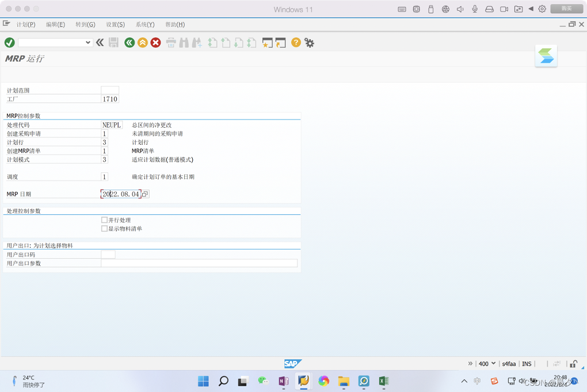Open the 帮助(H) menu

click(176, 24)
